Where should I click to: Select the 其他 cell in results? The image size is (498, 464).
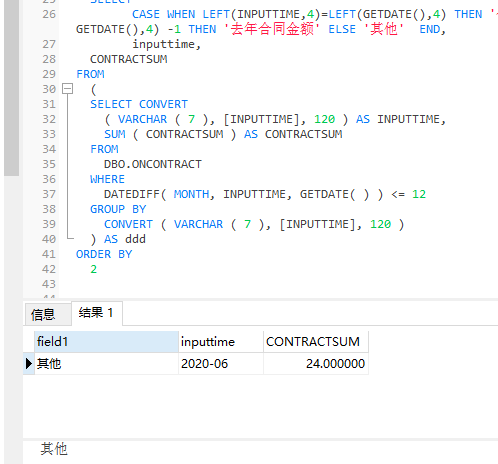(106, 363)
